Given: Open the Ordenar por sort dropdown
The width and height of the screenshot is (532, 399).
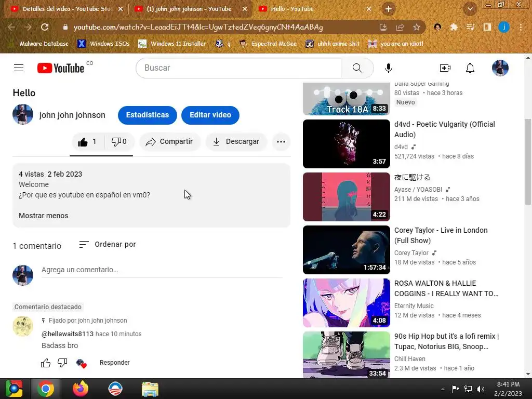Looking at the screenshot, I should click(108, 244).
